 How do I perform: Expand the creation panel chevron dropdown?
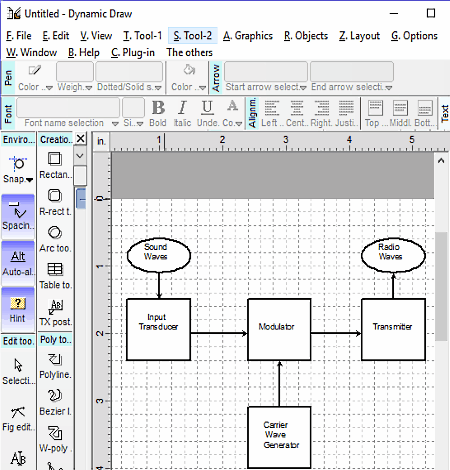pyautogui.click(x=80, y=156)
